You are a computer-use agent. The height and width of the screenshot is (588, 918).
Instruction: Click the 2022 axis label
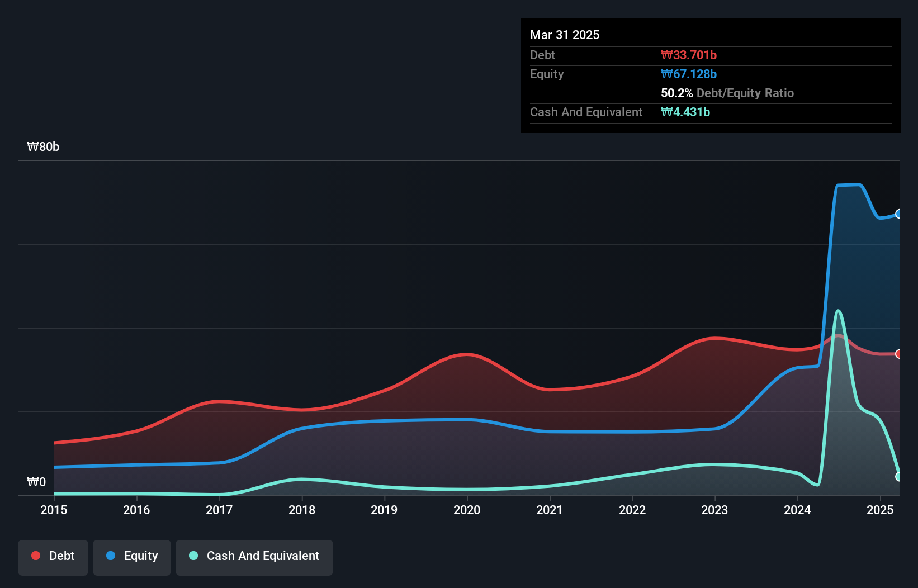(x=632, y=510)
